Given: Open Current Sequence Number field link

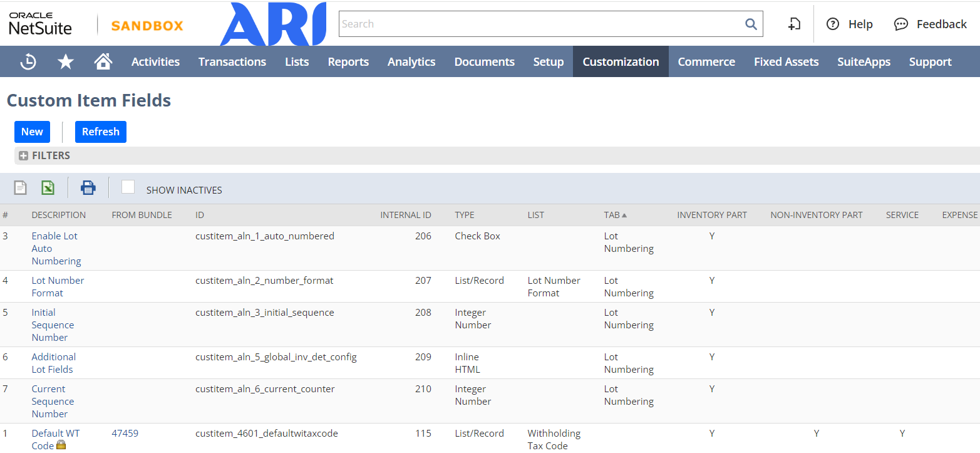Looking at the screenshot, I should [53, 401].
